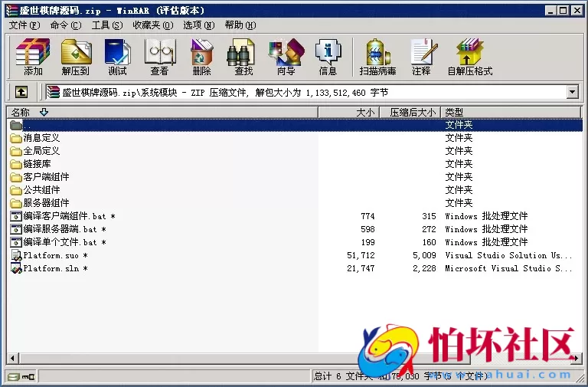The image size is (588, 387).
Task: Open the 选项(N) menu
Action: pyautogui.click(x=199, y=25)
